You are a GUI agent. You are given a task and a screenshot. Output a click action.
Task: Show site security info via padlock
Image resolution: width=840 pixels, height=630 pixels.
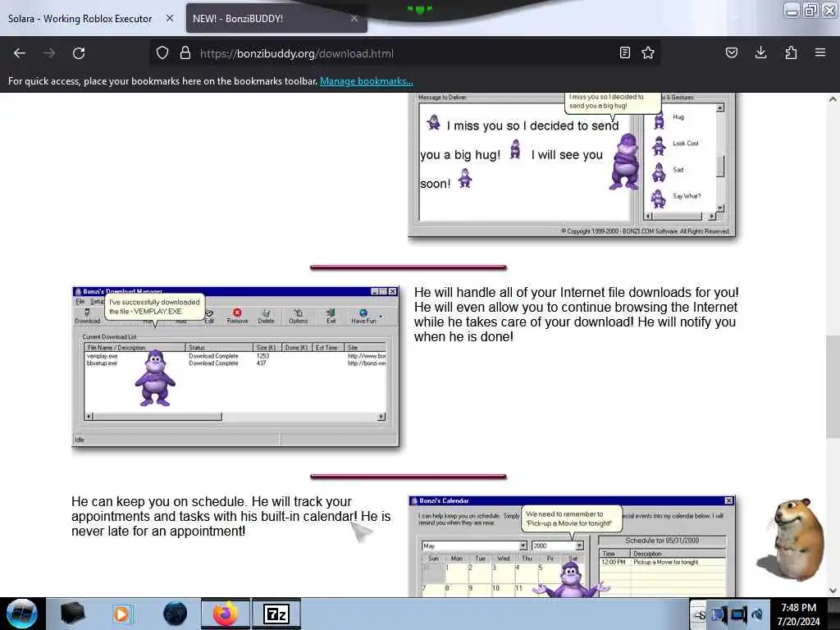point(185,53)
